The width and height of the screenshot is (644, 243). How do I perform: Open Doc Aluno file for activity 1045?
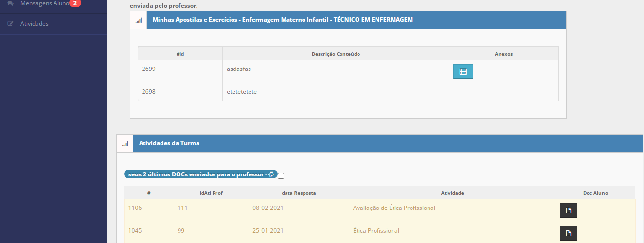pos(568,233)
